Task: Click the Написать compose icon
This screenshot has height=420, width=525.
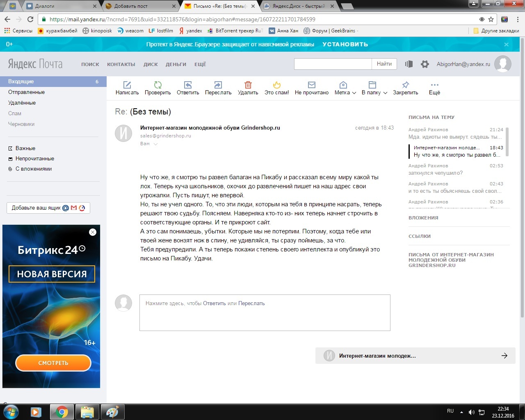Action: point(127,85)
